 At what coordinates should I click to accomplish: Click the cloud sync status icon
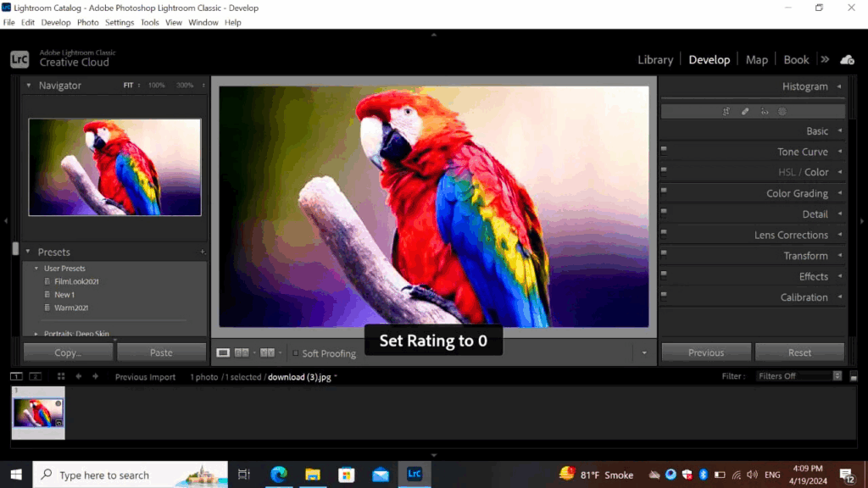pyautogui.click(x=846, y=60)
